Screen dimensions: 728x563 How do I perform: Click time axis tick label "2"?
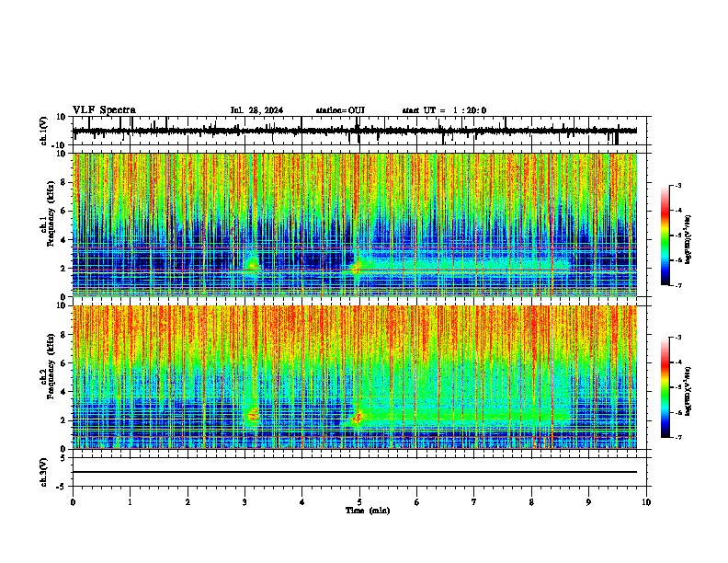tap(188, 502)
